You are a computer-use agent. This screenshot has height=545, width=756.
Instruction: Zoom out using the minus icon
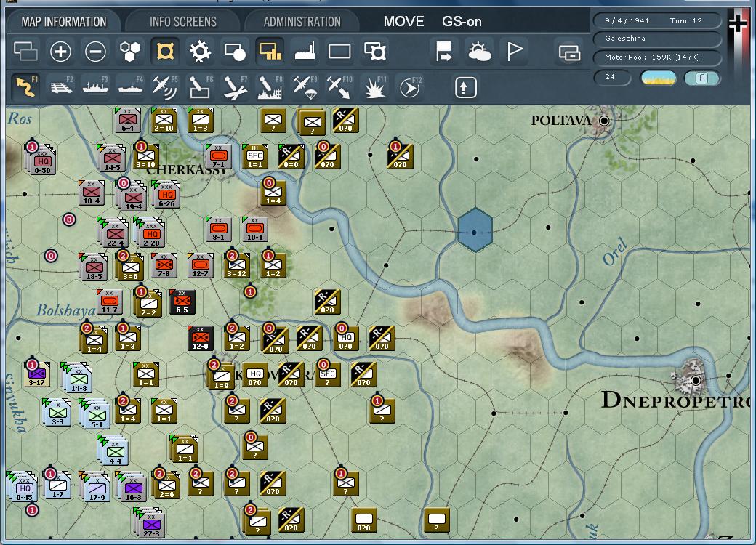(95, 52)
